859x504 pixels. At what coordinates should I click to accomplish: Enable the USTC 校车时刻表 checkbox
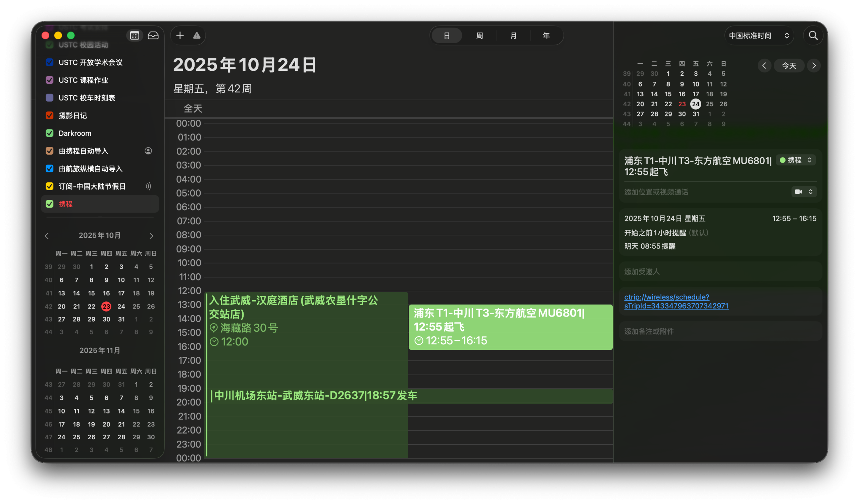click(49, 98)
